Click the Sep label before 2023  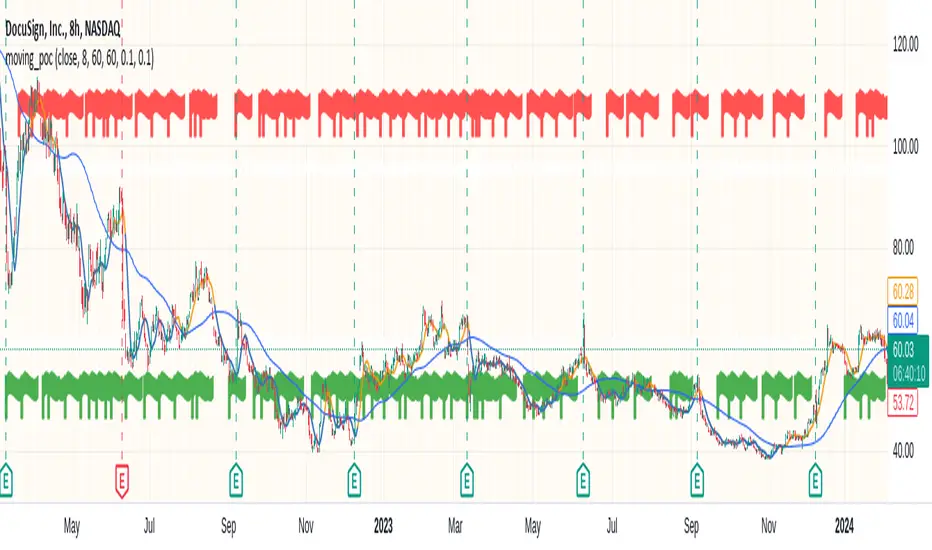(x=228, y=526)
